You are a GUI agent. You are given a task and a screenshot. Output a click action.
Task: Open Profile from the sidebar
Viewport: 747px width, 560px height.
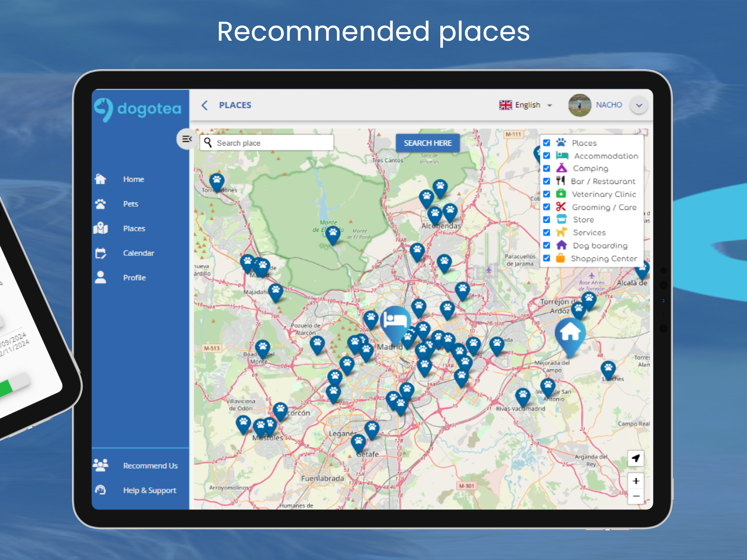coord(134,278)
